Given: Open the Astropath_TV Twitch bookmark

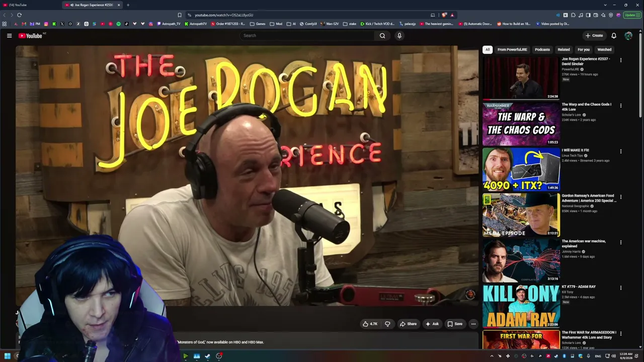Looking at the screenshot, I should pyautogui.click(x=169, y=24).
